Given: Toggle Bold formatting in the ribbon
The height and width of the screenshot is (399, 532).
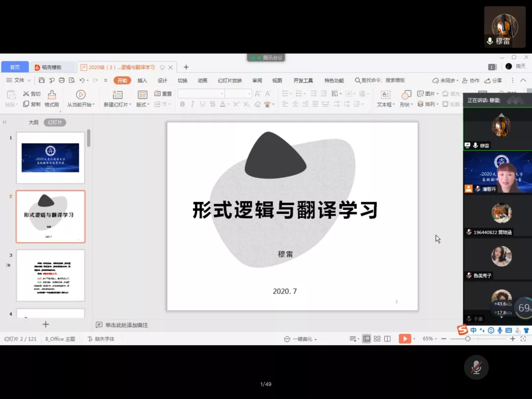Looking at the screenshot, I should pyautogui.click(x=182, y=104).
